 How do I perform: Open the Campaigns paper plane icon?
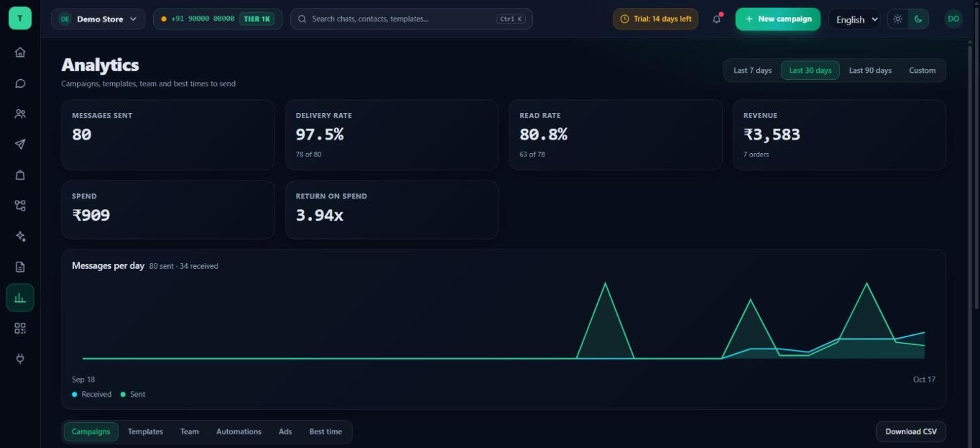tap(20, 144)
